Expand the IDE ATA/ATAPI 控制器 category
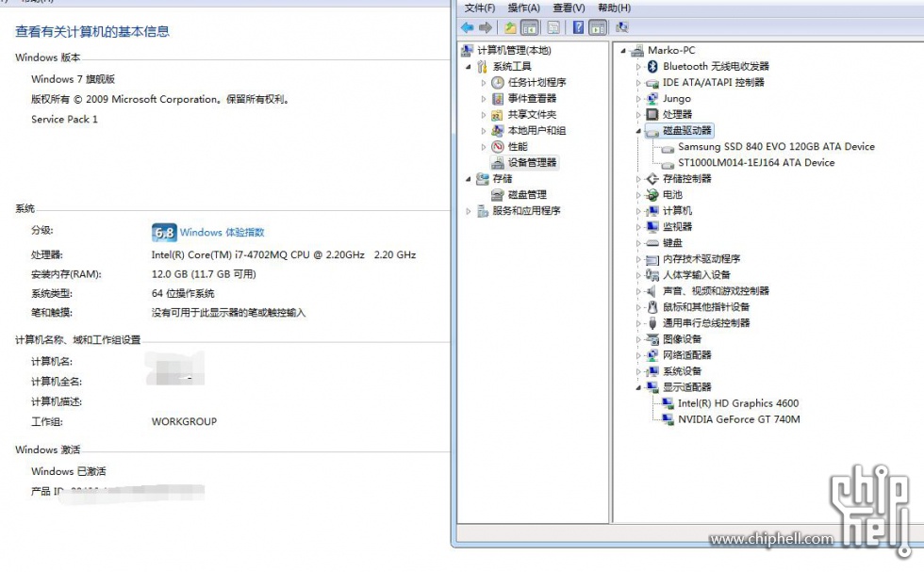The width and height of the screenshot is (924, 572). (x=638, y=83)
